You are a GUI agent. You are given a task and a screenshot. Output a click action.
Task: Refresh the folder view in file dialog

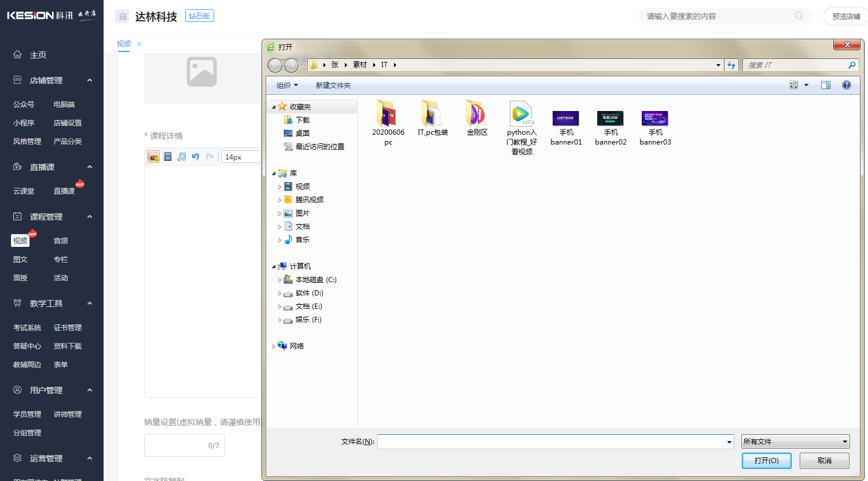[731, 65]
